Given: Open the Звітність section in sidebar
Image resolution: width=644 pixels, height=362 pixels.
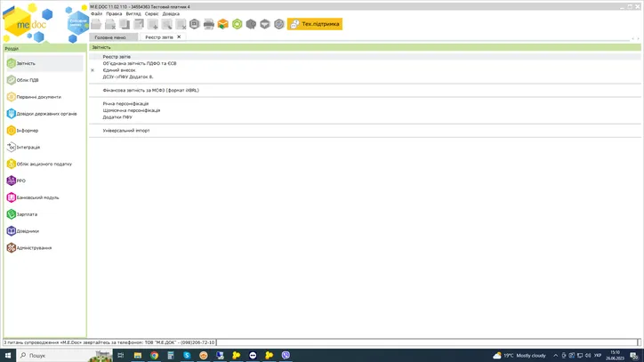Looking at the screenshot, I should 27,63.
